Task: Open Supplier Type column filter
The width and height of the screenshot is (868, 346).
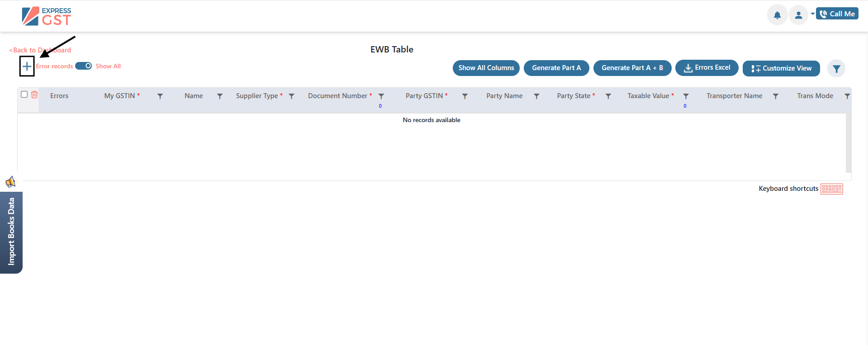Action: pos(292,96)
